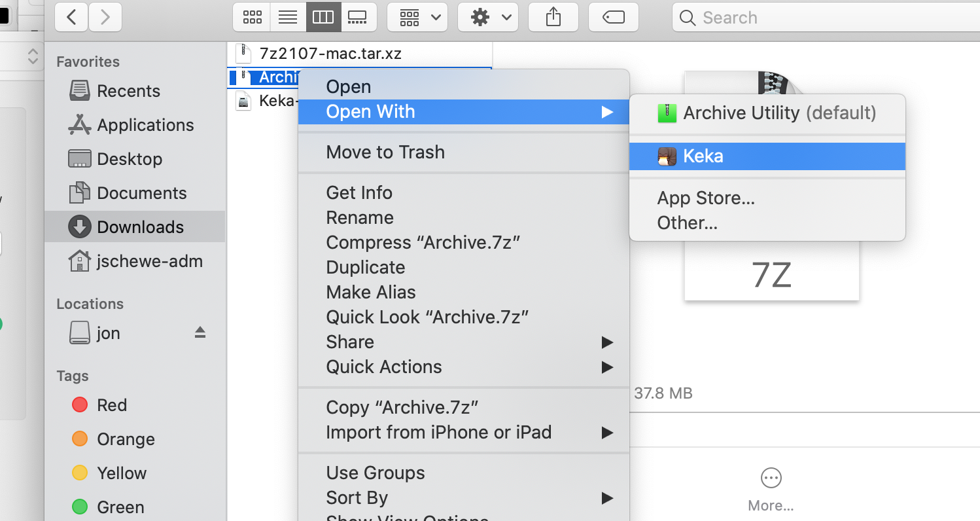Click the 7Z file preview thumbnail
Viewport: 980px width, 521px height.
click(772, 270)
